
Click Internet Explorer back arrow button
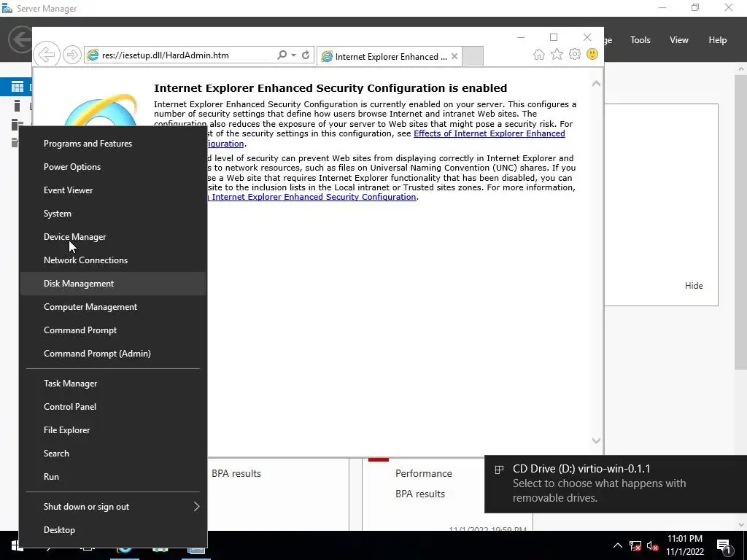[x=47, y=55]
